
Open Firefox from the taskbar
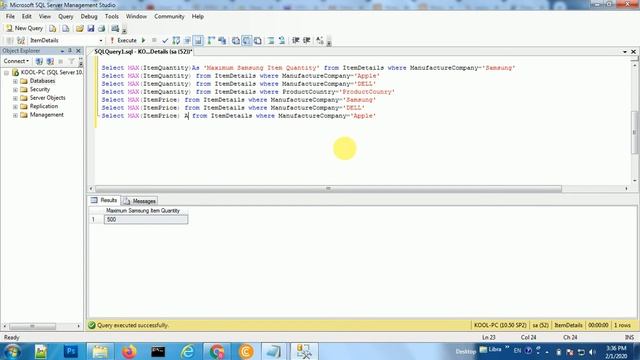pyautogui.click(x=129, y=351)
